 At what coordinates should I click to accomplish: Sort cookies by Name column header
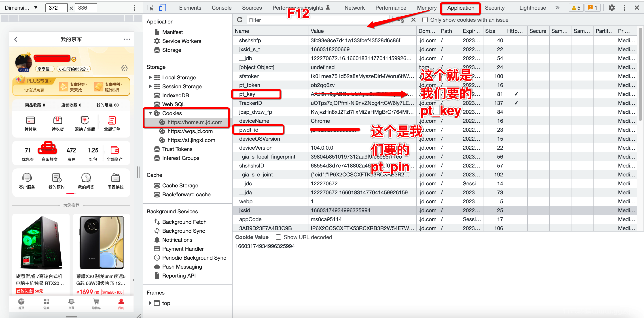271,31
